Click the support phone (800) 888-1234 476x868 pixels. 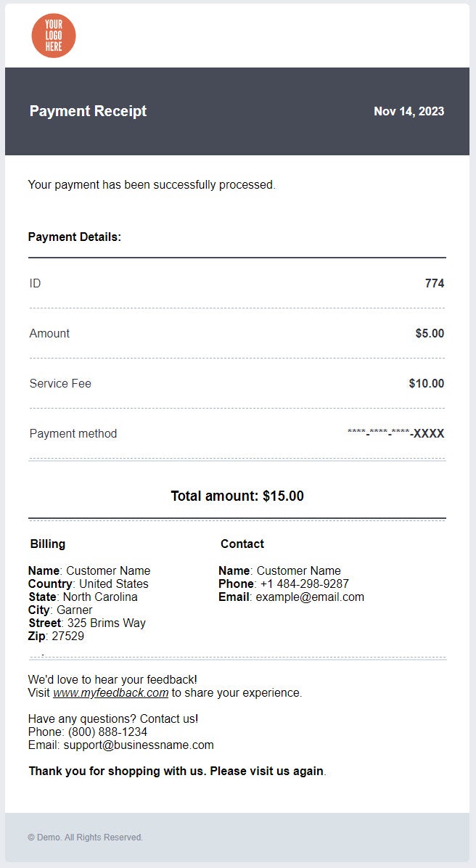click(x=107, y=732)
